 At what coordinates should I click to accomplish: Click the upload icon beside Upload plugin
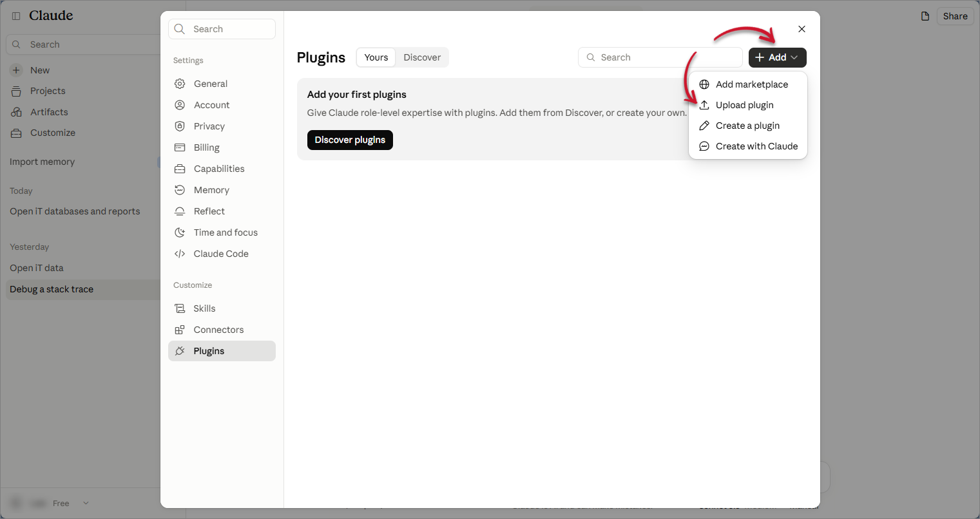pos(704,105)
